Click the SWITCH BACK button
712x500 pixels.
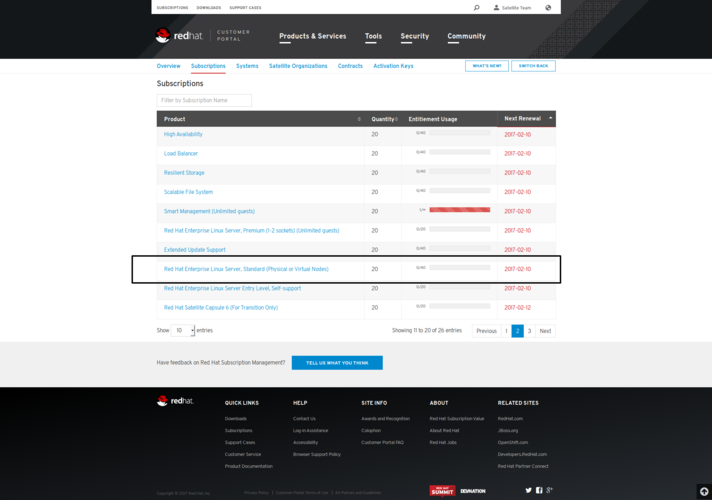point(533,66)
